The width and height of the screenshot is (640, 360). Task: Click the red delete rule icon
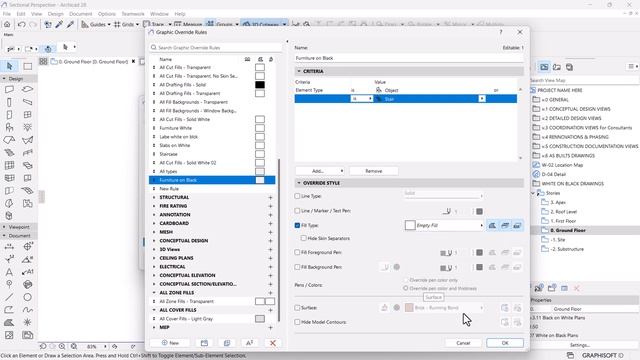pyautogui.click(x=273, y=343)
